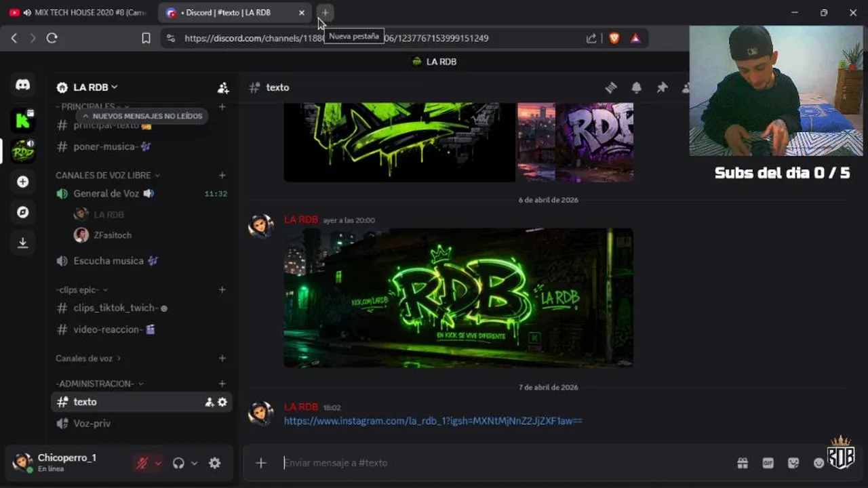Show pinned messages pin icon
Viewport: 868px width, 488px height.
662,87
